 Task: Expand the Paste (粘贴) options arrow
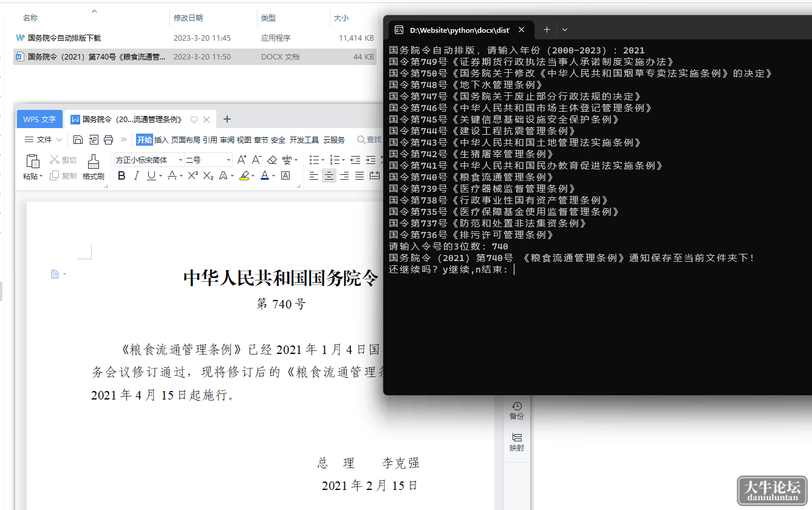point(41,177)
